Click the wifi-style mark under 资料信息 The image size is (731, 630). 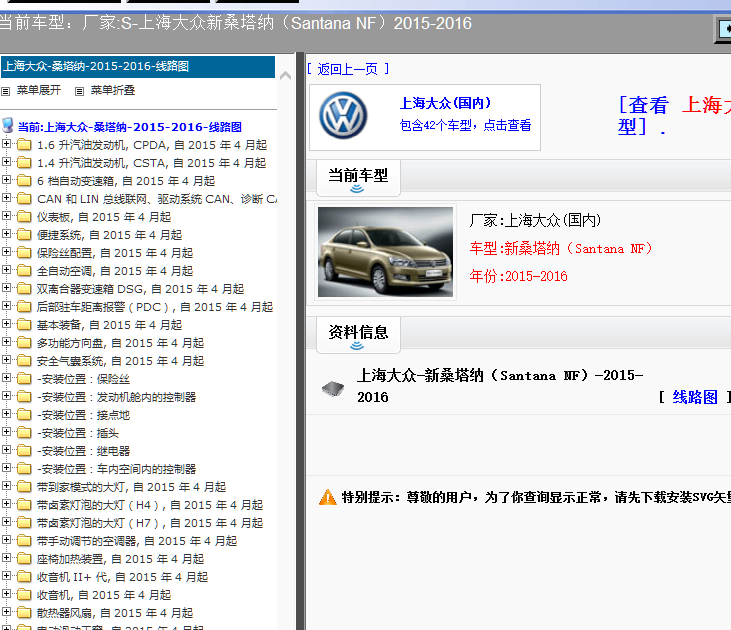coord(357,346)
